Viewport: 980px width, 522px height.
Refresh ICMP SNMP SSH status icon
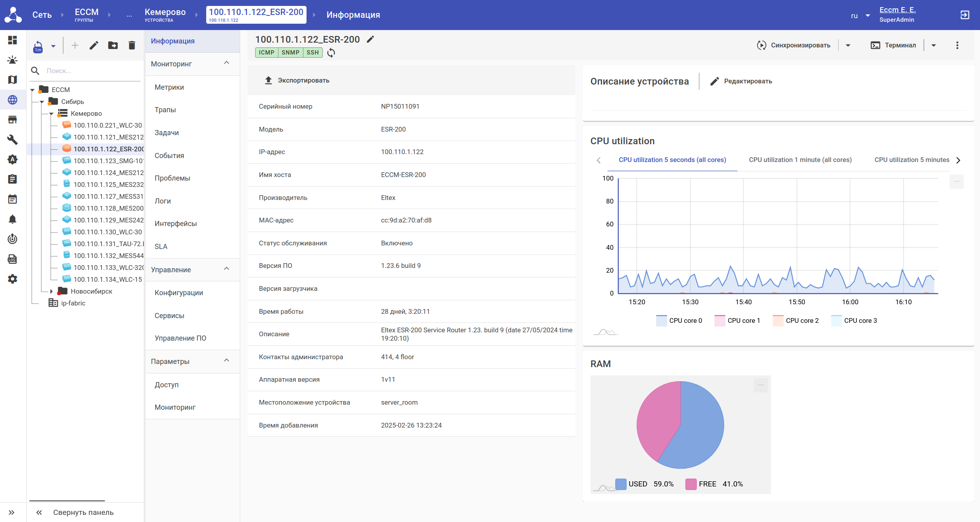click(x=331, y=53)
